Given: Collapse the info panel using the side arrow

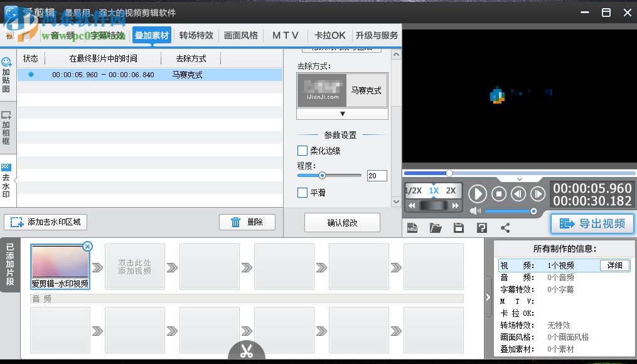Looking at the screenshot, I should (x=488, y=297).
